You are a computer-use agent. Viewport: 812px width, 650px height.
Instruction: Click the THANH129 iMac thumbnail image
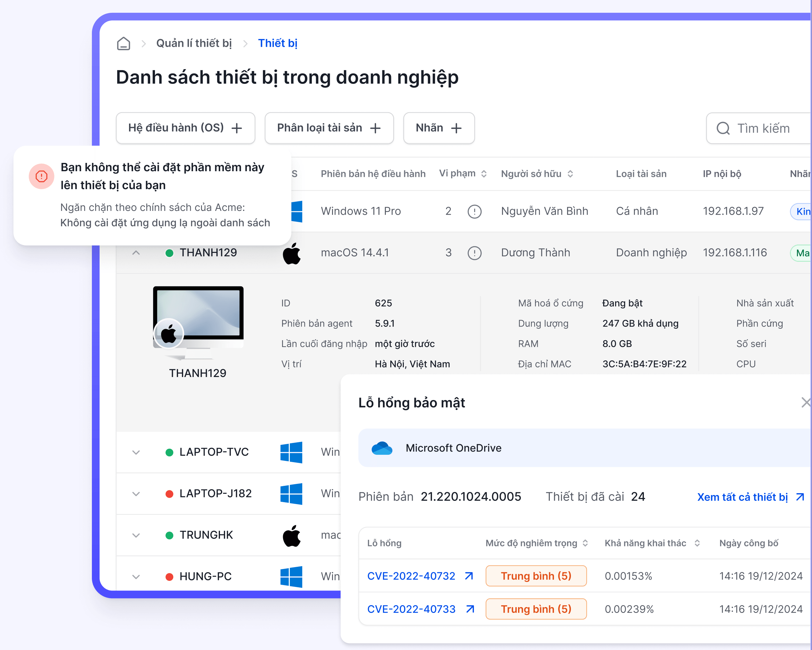[198, 323]
